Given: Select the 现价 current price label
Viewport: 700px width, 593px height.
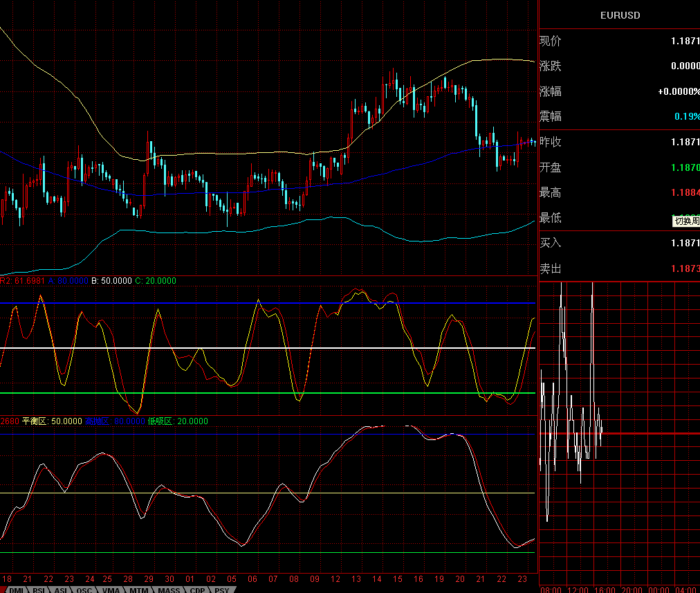Looking at the screenshot, I should 550,41.
